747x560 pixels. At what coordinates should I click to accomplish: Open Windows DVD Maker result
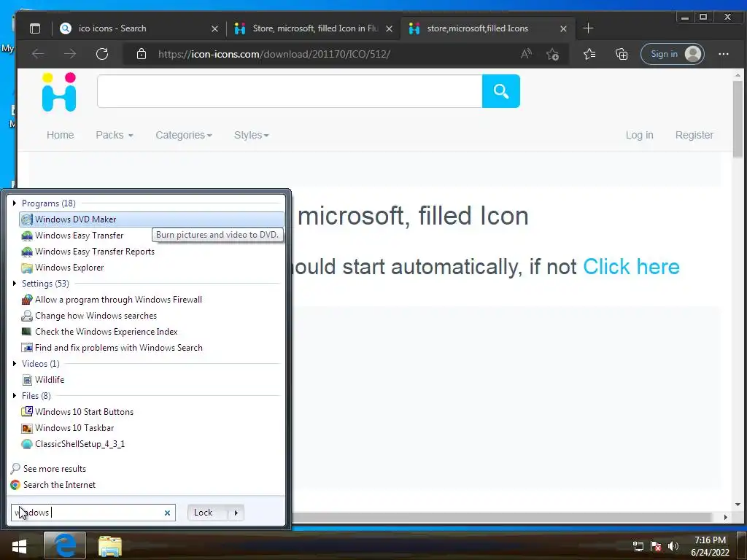click(152, 219)
